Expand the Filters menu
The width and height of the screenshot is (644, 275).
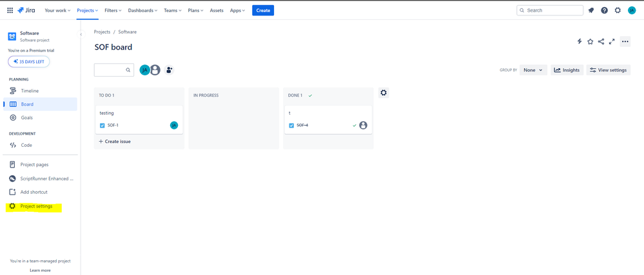point(113,10)
